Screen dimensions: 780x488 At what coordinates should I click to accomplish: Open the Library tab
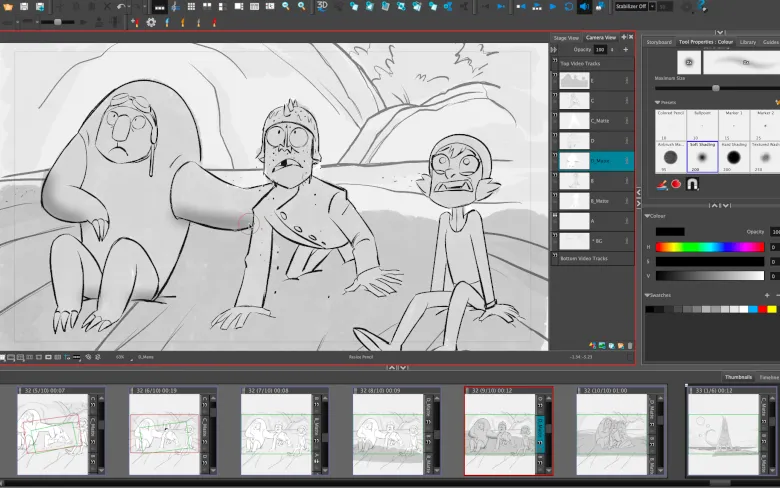(x=748, y=42)
